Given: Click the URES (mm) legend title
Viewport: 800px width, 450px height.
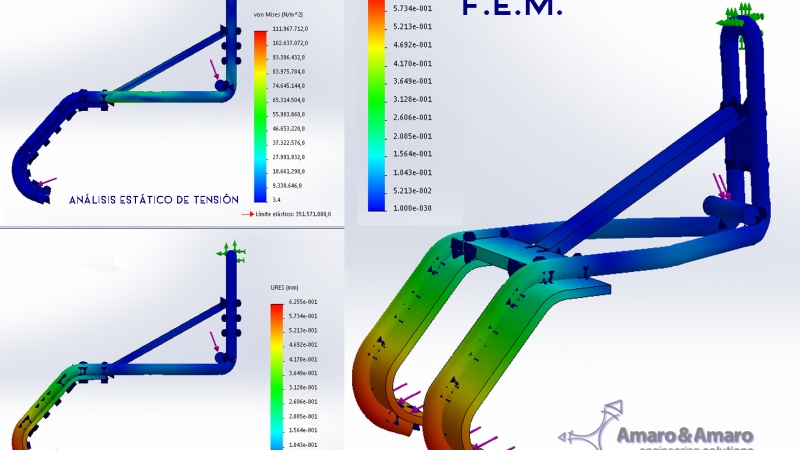Looking at the screenshot, I should tap(286, 287).
